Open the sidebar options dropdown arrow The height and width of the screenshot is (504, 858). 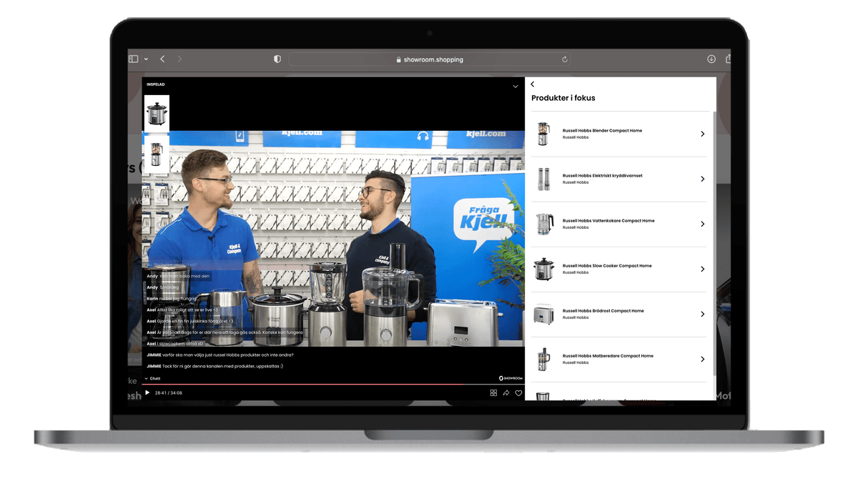146,59
